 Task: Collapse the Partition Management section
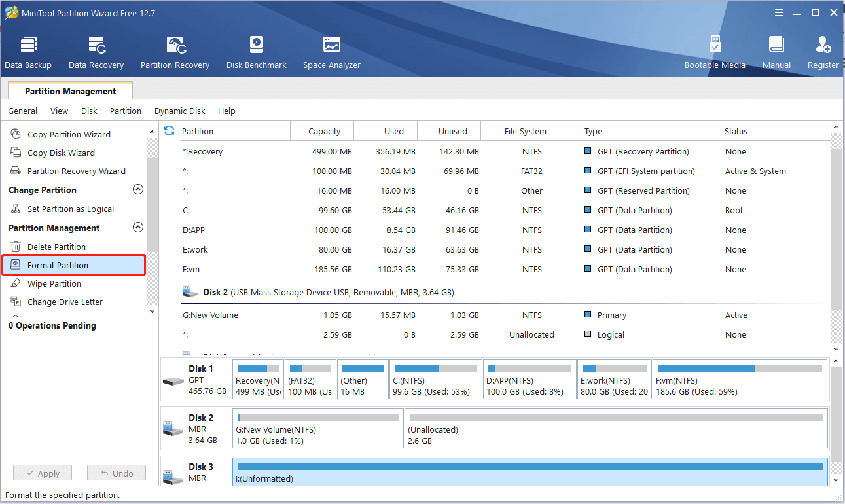coord(138,226)
